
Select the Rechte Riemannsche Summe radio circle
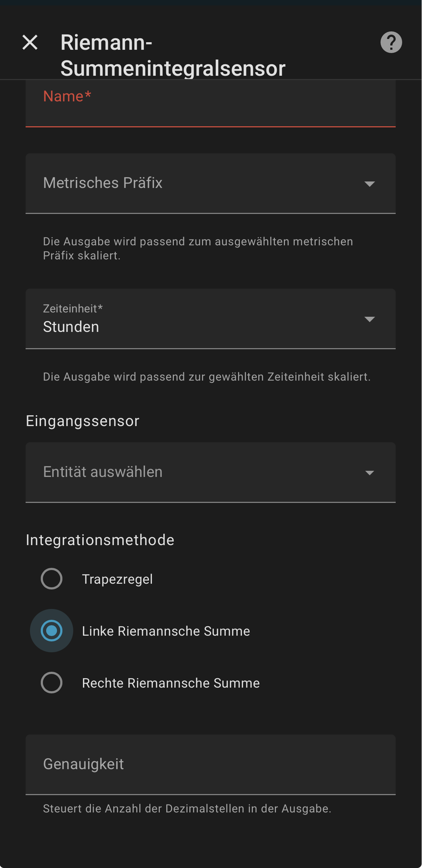coord(52,683)
